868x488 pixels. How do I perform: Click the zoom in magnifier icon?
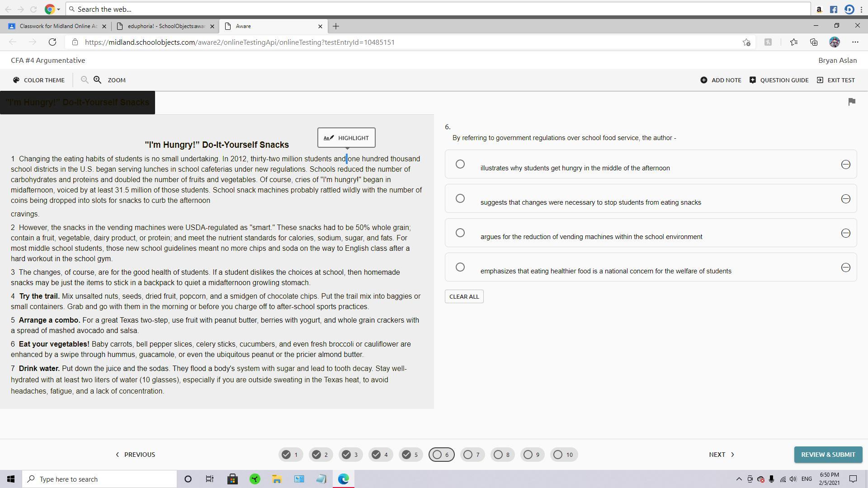[97, 80]
